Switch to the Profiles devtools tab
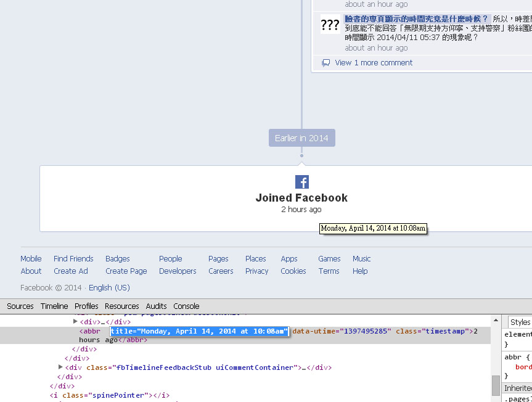The height and width of the screenshot is (402, 532). point(86,306)
